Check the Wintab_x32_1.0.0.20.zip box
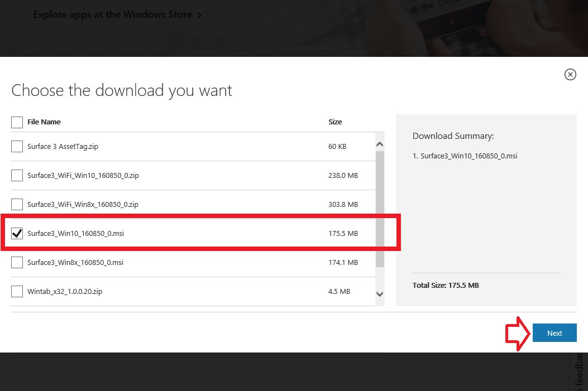The image size is (588, 391). click(x=17, y=291)
